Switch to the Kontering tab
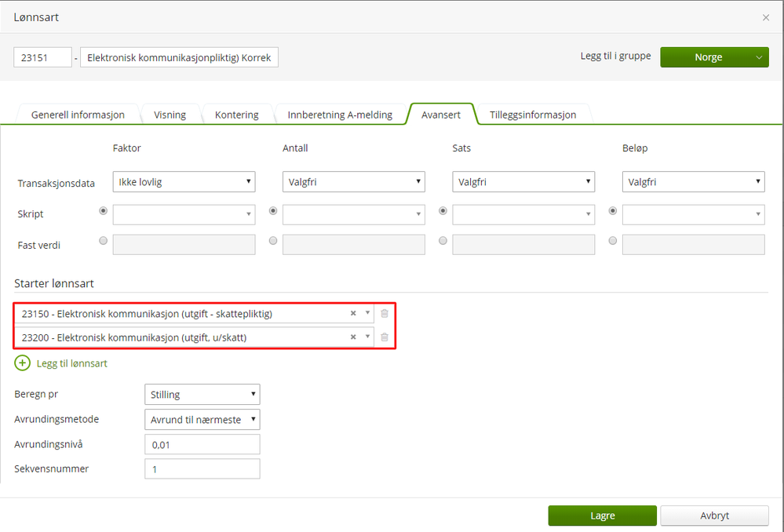The image size is (784, 532). [236, 115]
